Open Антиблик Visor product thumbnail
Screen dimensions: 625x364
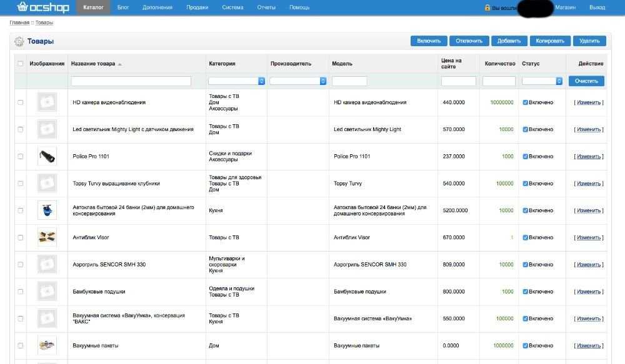(47, 237)
